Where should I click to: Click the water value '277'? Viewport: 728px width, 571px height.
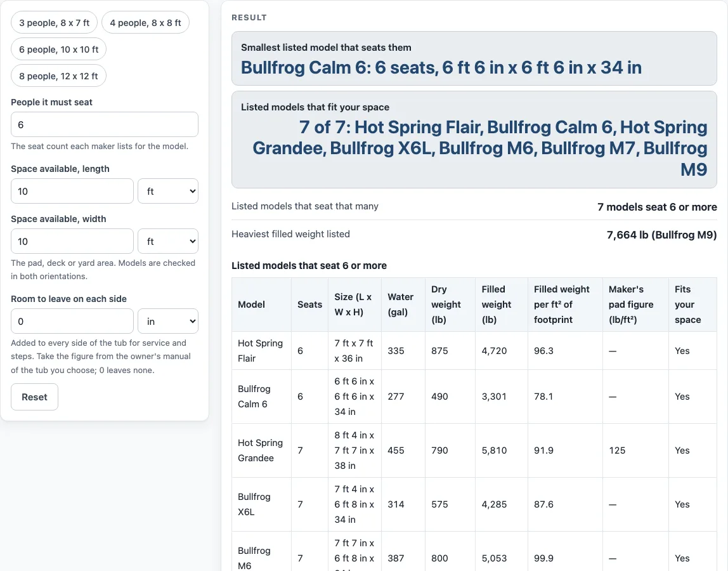pos(396,397)
